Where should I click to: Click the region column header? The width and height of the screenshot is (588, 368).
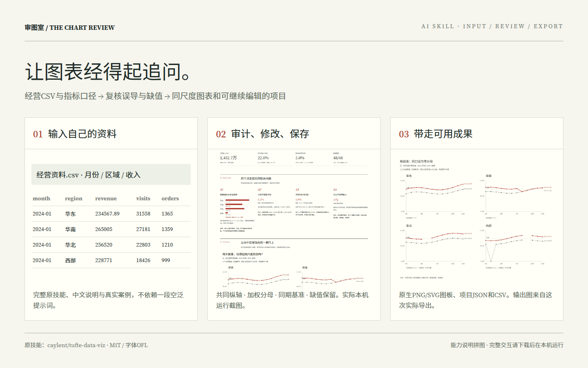tap(73, 198)
